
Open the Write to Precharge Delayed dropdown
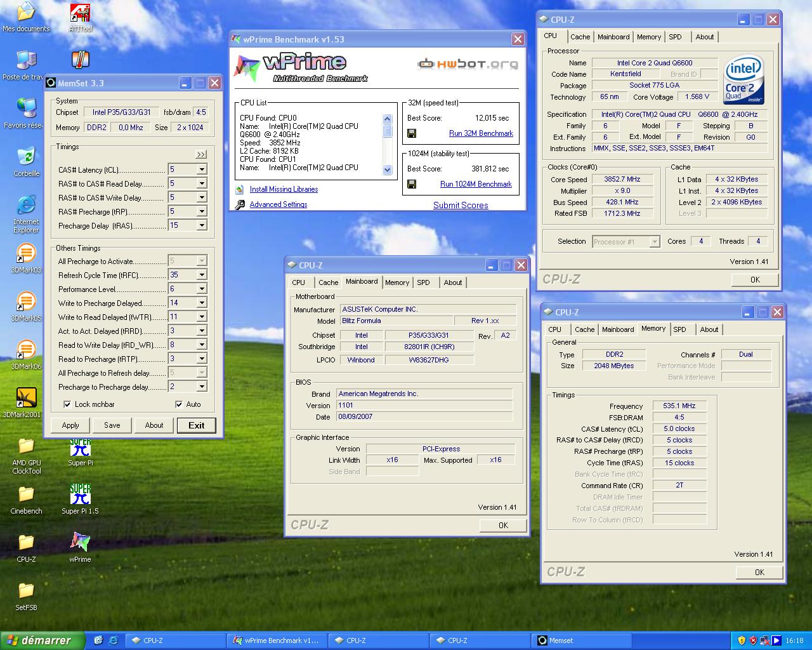point(202,303)
